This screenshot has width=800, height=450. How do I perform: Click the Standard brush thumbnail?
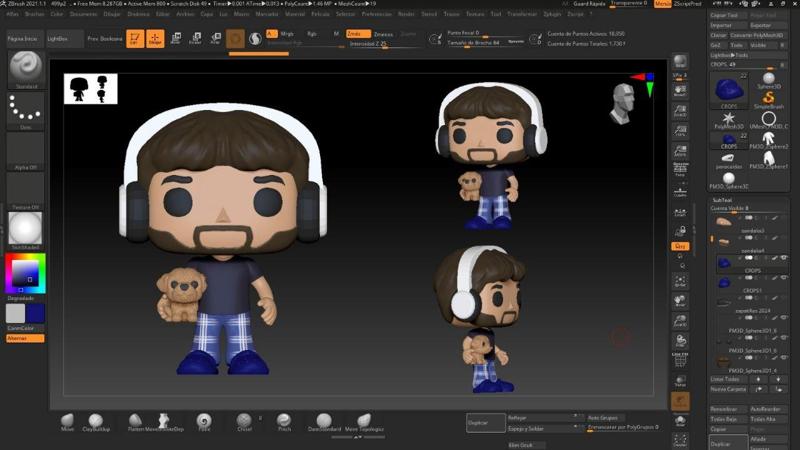click(x=25, y=68)
